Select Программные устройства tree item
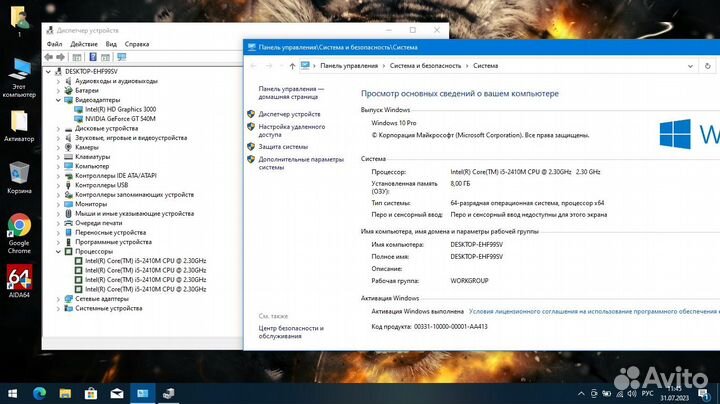Viewport: 720px width, 404px height. point(113,242)
